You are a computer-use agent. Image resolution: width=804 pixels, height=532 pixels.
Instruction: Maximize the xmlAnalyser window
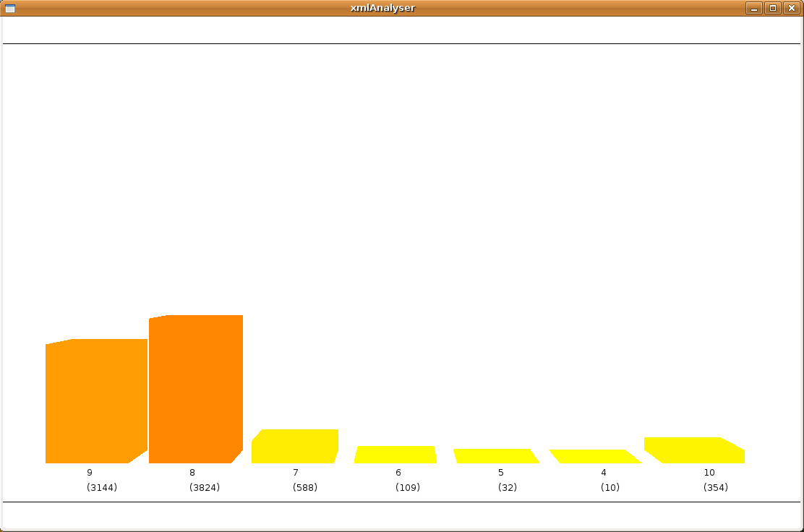click(x=773, y=8)
